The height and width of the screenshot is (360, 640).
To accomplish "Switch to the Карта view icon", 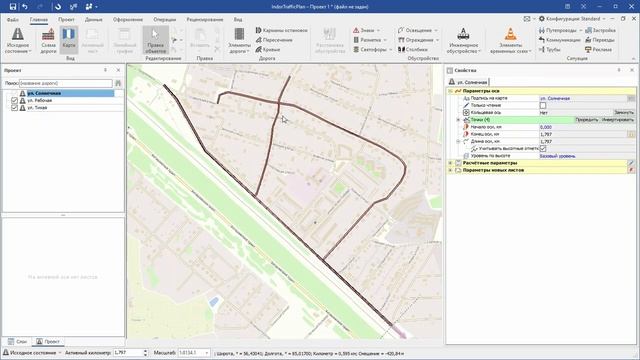I will [69, 40].
